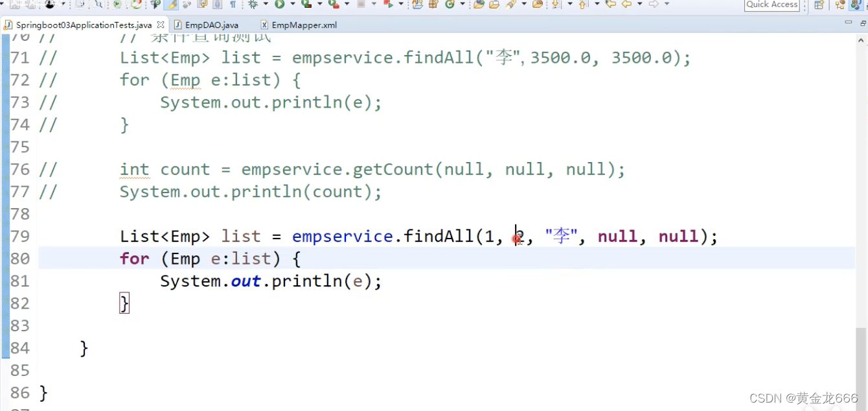Switch to the EmpDAO.java tab
Viewport: 868px width, 411px height.
pyautogui.click(x=206, y=25)
